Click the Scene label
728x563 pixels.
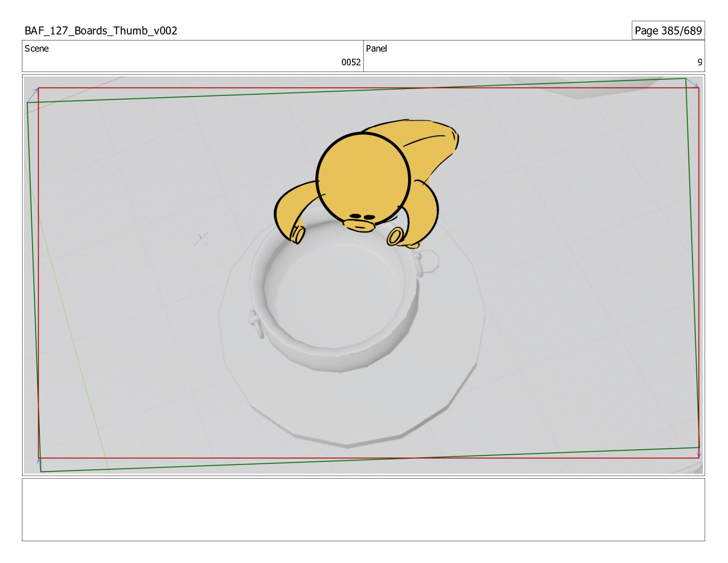(37, 49)
